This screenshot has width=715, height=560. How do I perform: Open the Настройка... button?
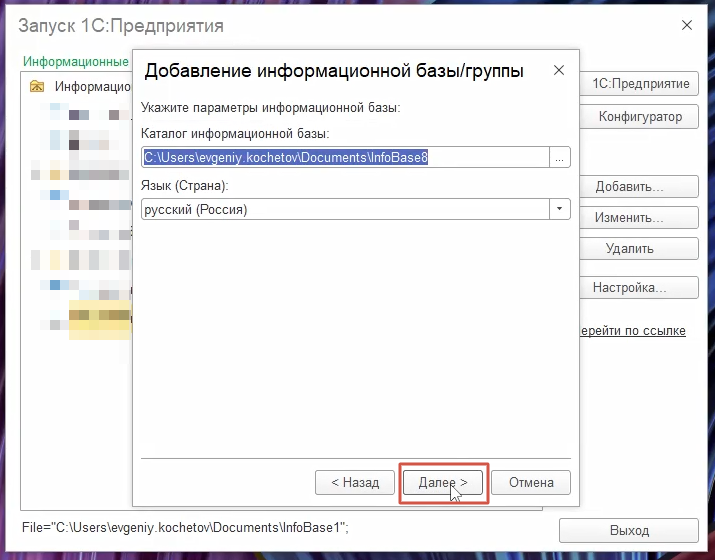click(629, 288)
